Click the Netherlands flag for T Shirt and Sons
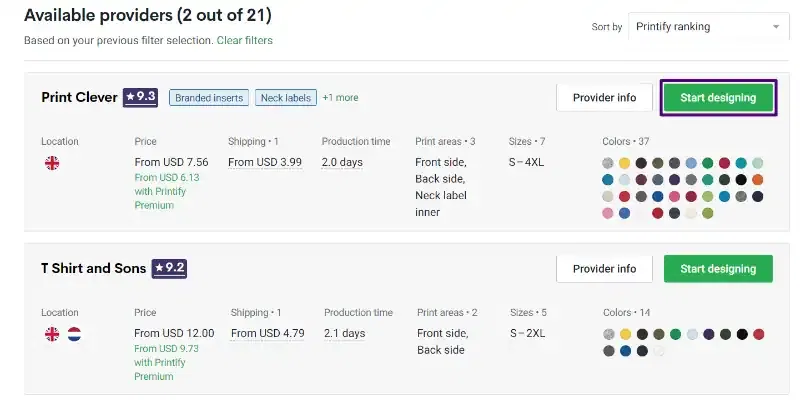Screen dimensions: 800x400 74,334
